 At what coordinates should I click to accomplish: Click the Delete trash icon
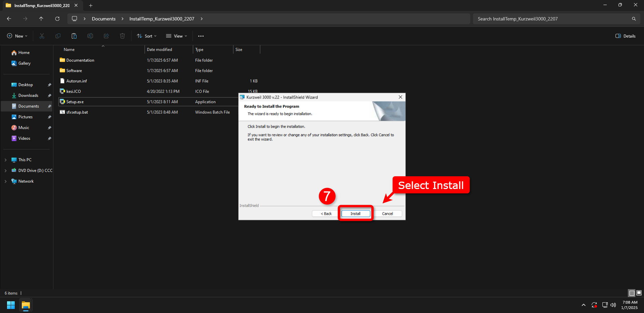coord(122,36)
